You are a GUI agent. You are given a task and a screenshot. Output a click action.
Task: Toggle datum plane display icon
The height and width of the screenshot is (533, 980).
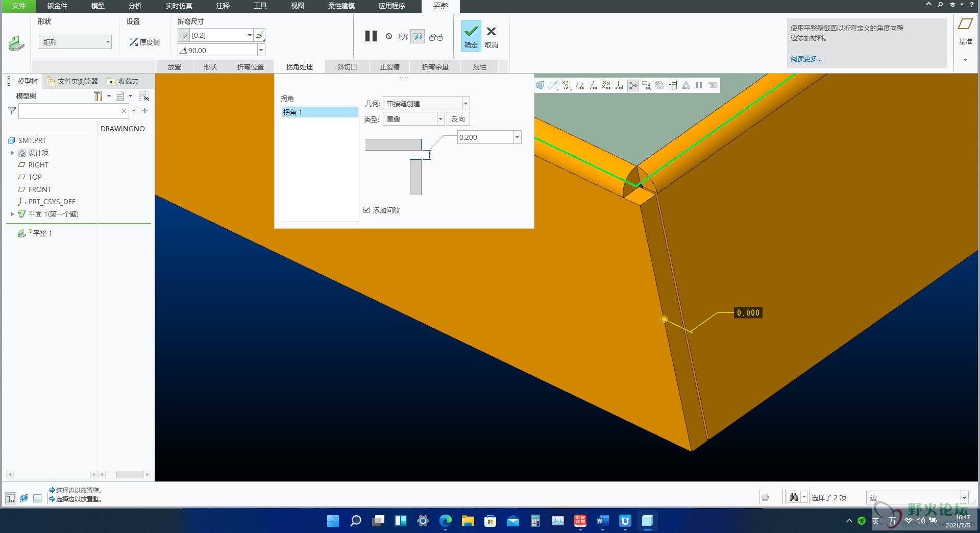click(x=580, y=85)
